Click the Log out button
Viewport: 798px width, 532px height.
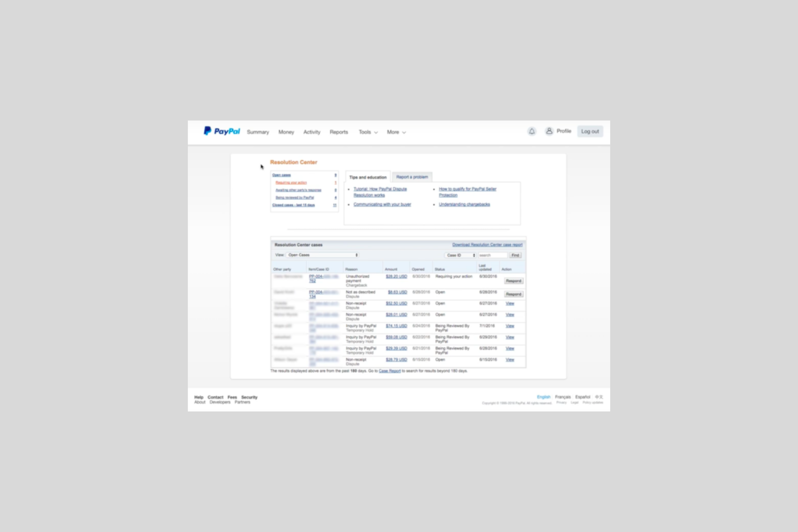(x=590, y=131)
